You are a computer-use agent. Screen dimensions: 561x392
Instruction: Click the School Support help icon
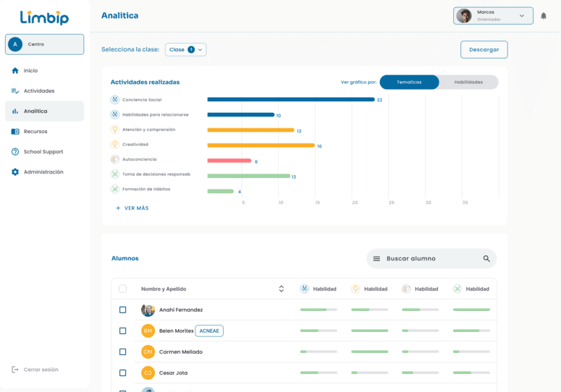point(15,152)
